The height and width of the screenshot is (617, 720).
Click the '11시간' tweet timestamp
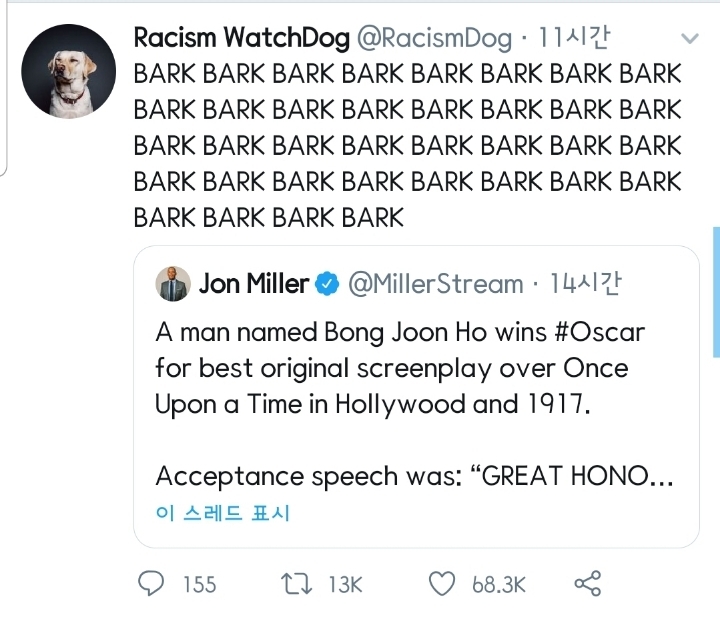[574, 39]
